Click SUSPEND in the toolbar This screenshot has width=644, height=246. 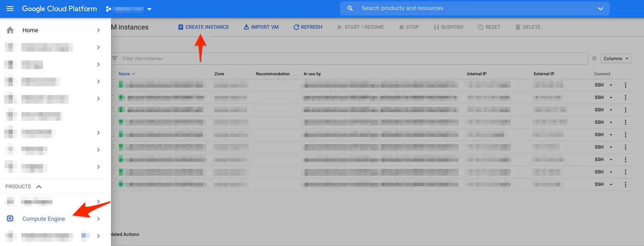coord(449,27)
